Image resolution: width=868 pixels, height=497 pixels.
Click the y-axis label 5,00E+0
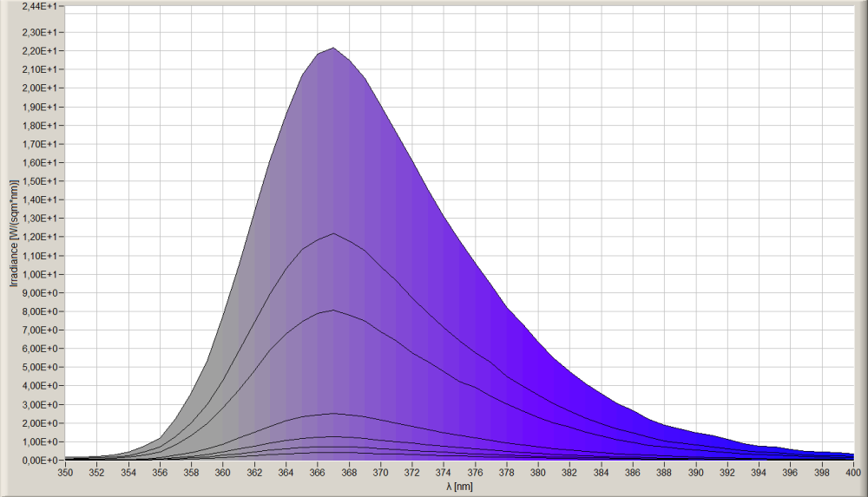coord(38,368)
